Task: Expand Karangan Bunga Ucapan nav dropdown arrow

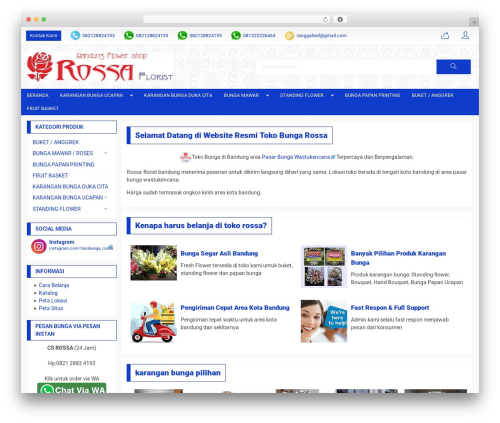Action: [131, 96]
